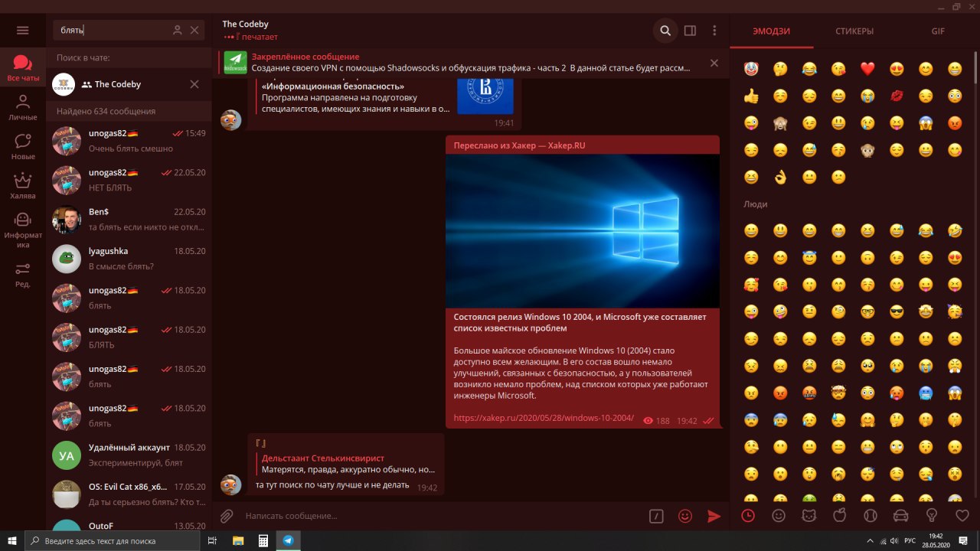Open Calculator from the taskbar
The width and height of the screenshot is (980, 551).
pyautogui.click(x=263, y=540)
